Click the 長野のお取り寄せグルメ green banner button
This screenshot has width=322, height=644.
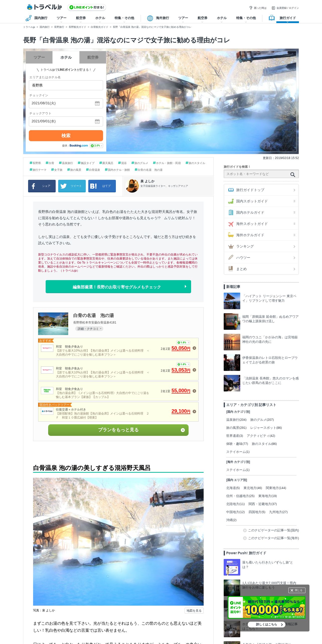118,287
